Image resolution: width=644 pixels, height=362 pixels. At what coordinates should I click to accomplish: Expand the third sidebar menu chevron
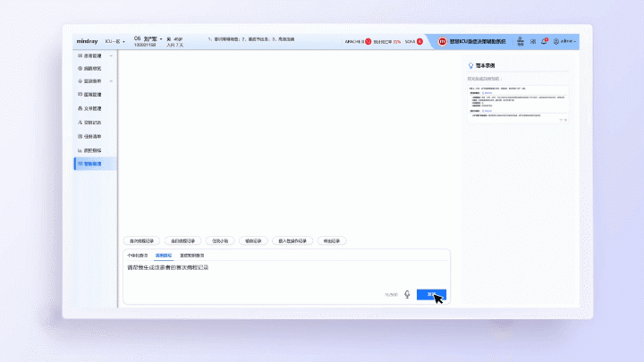(x=111, y=81)
